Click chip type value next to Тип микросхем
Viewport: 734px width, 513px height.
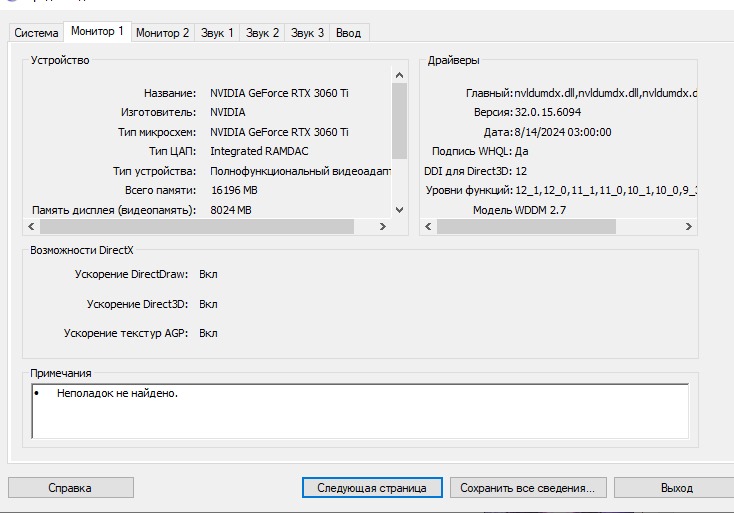tap(279, 132)
